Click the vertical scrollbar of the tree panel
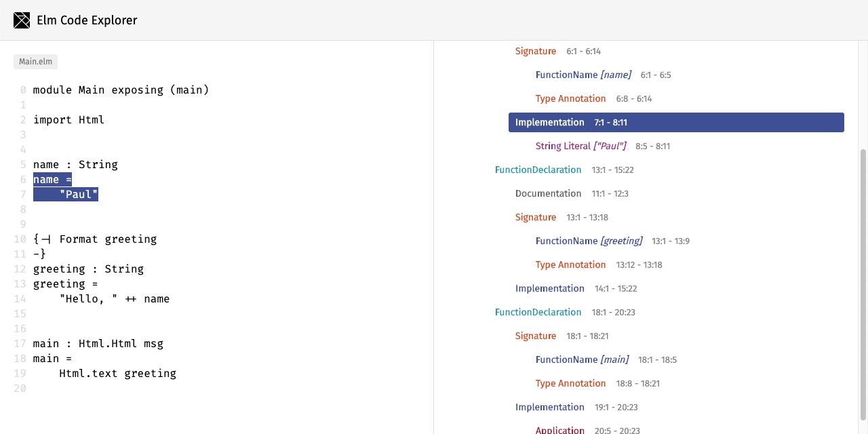The width and height of the screenshot is (868, 434). [863, 283]
